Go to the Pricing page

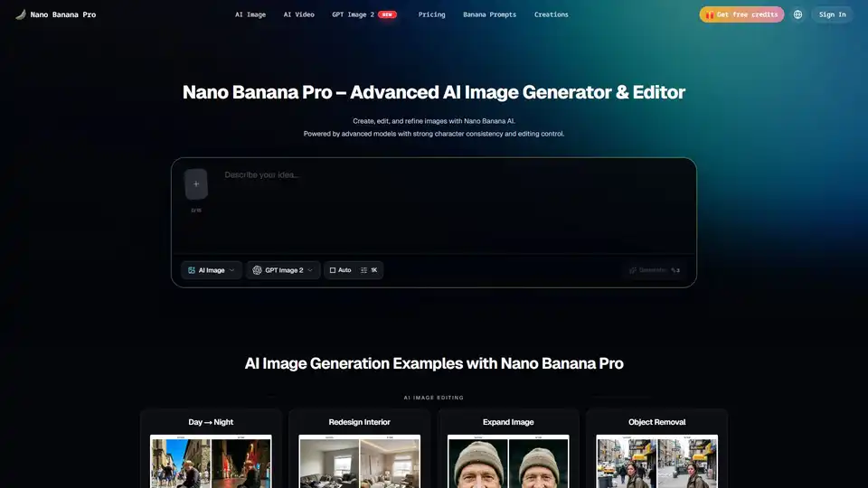432,14
